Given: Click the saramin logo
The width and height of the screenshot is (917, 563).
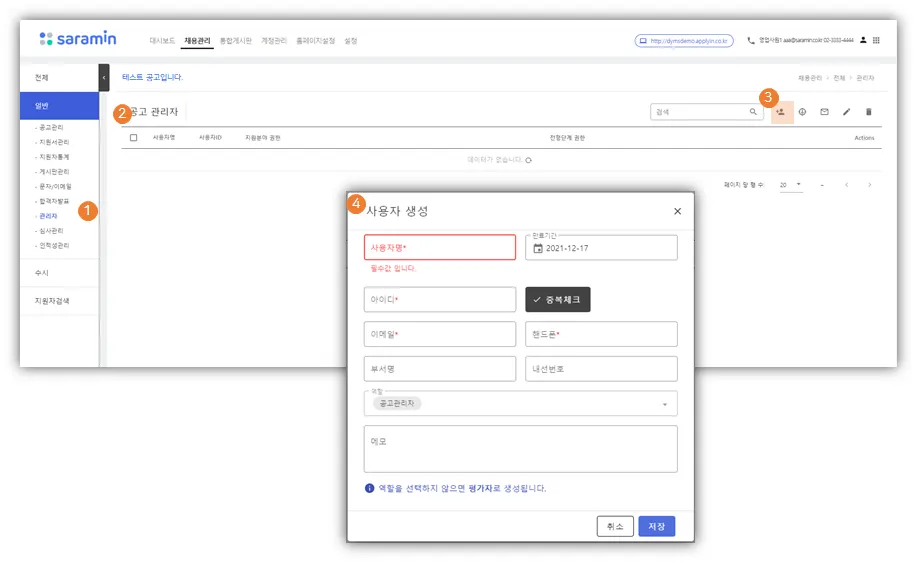Looking at the screenshot, I should click(x=78, y=39).
